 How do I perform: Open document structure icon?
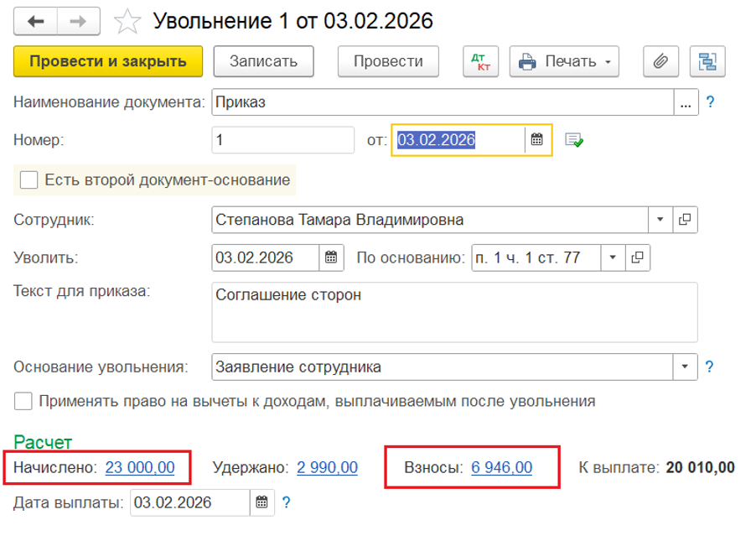(707, 61)
